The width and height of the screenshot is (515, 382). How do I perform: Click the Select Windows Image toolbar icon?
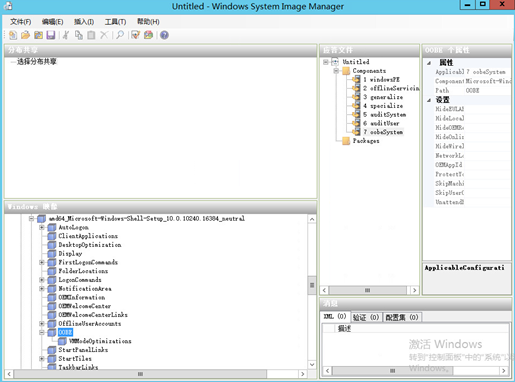[38, 35]
